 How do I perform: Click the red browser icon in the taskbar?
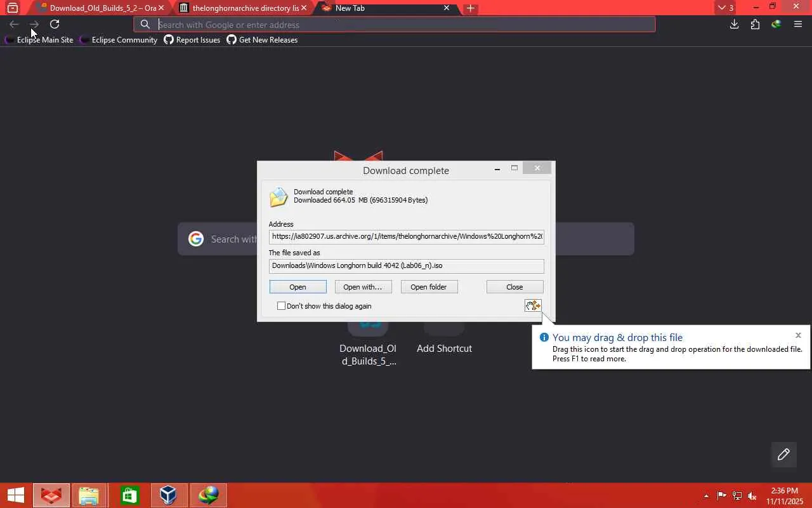coord(51,495)
